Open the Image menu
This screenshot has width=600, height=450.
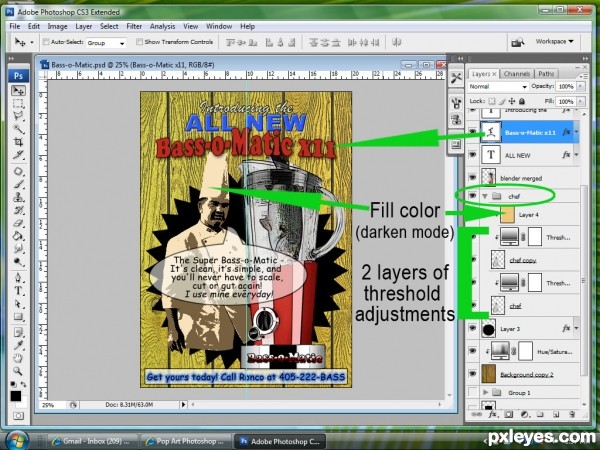[x=57, y=26]
